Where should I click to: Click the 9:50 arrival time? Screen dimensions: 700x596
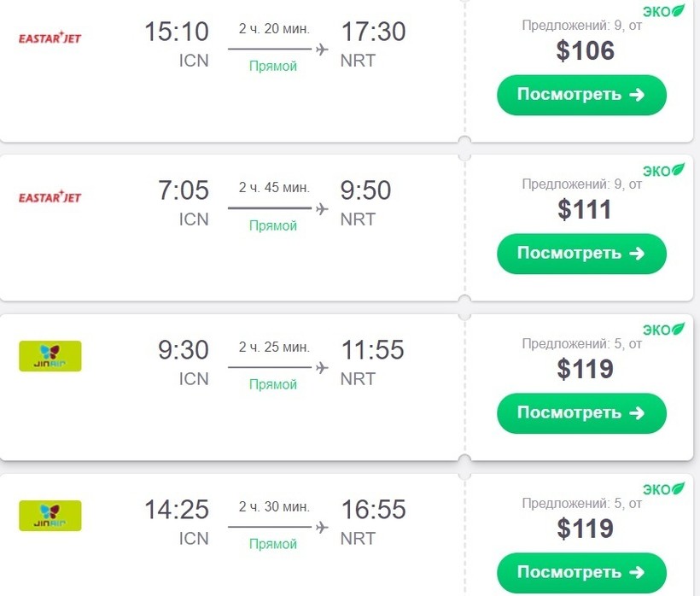[x=366, y=190]
